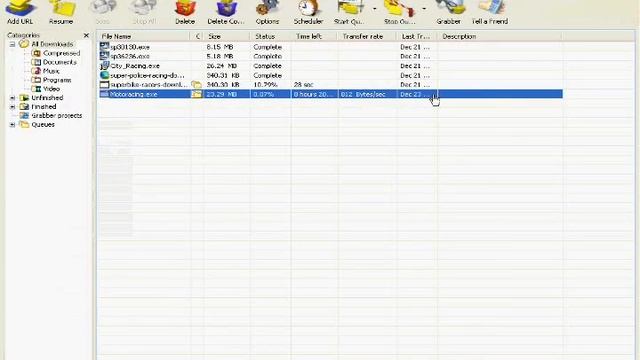Select the Documents category
Viewport: 640px width, 360px height.
tap(60, 62)
